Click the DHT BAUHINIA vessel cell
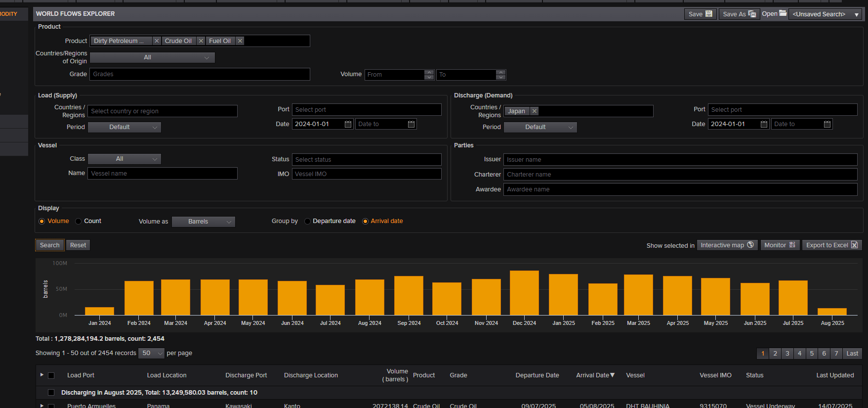This screenshot has width=868, height=408. [x=648, y=406]
